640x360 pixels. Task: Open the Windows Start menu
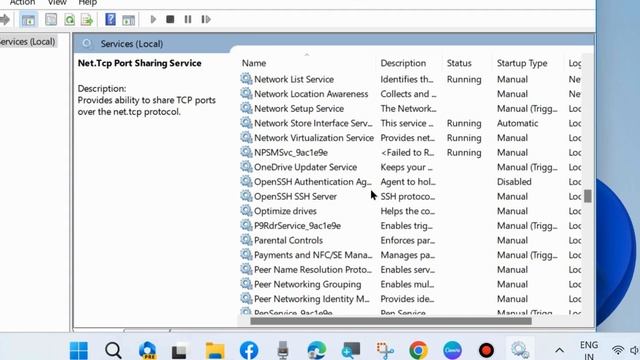pos(79,350)
